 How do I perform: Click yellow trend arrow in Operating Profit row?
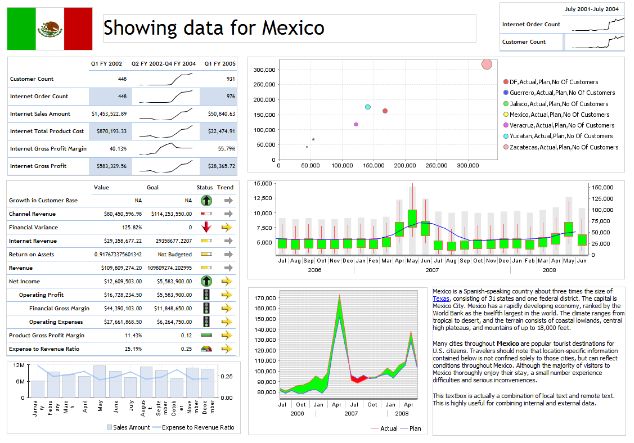pos(226,295)
